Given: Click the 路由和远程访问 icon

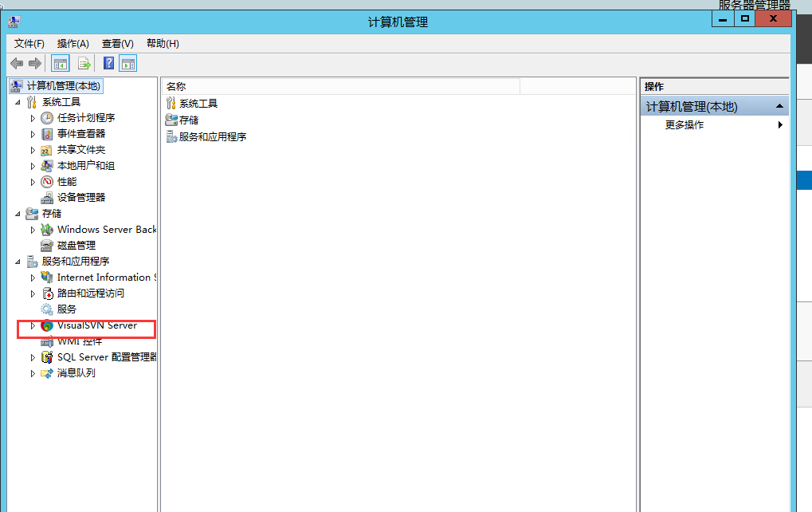Looking at the screenshot, I should (x=48, y=293).
